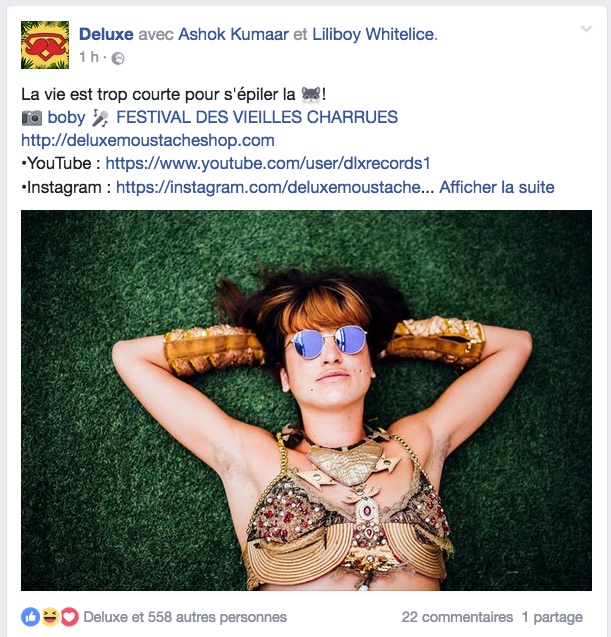The height and width of the screenshot is (637, 611).
Task: Visit deluxemoustacheshop.com link
Action: click(x=148, y=141)
